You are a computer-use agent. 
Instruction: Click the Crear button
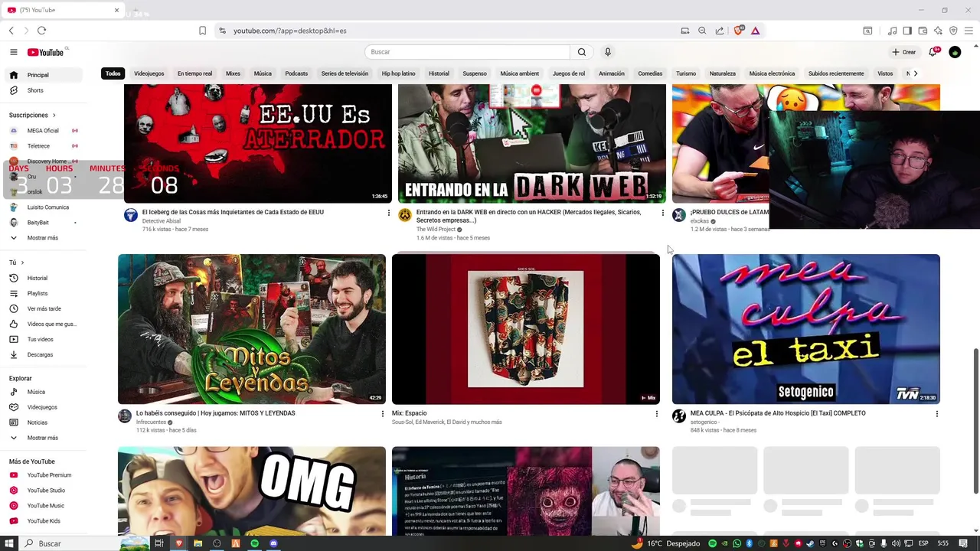point(903,52)
